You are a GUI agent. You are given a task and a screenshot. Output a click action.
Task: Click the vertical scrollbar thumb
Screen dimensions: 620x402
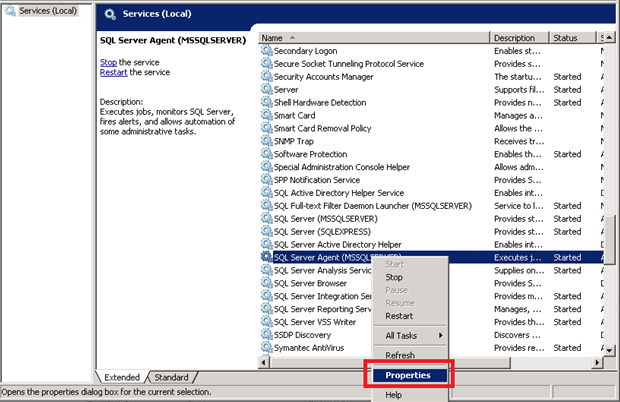point(609,239)
